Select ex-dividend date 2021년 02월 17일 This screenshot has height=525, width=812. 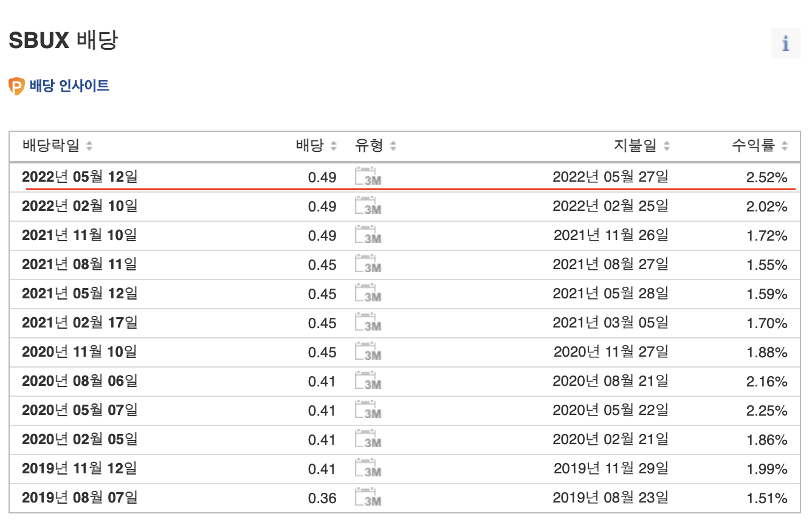(x=80, y=323)
